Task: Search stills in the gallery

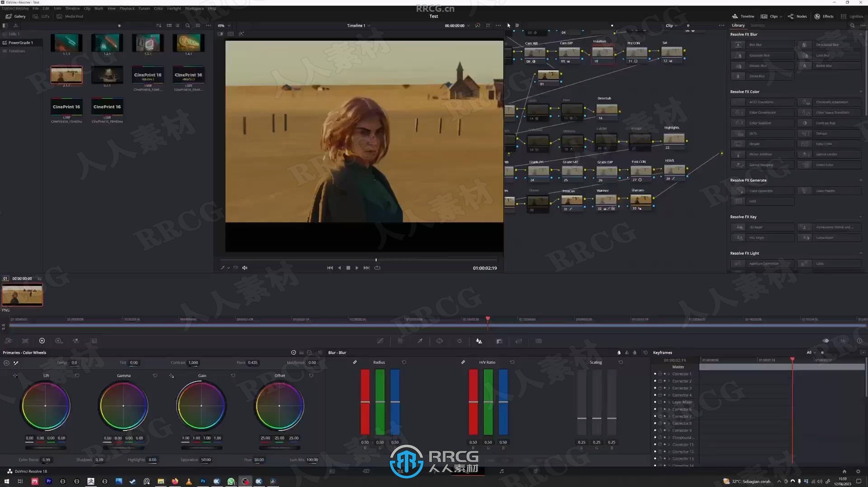Action: (188, 26)
